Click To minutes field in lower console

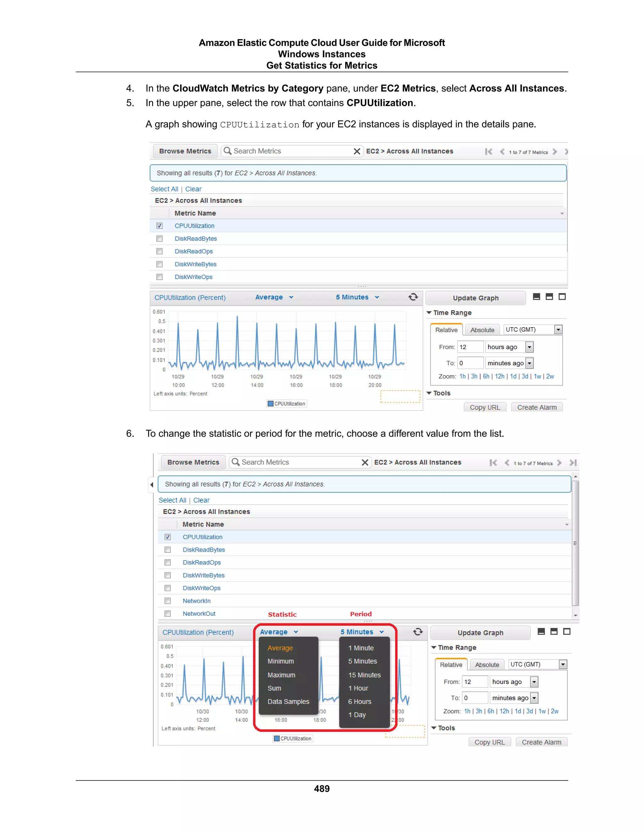coord(475,698)
